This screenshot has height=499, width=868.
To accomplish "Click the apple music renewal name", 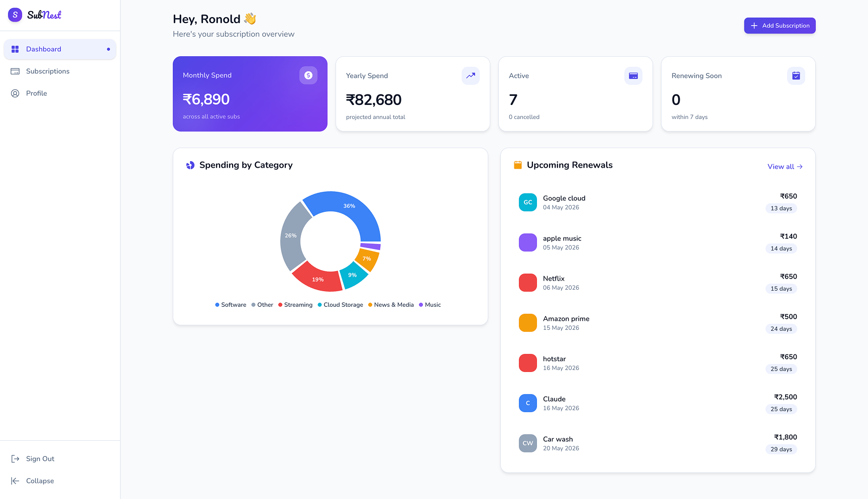I will pos(562,238).
